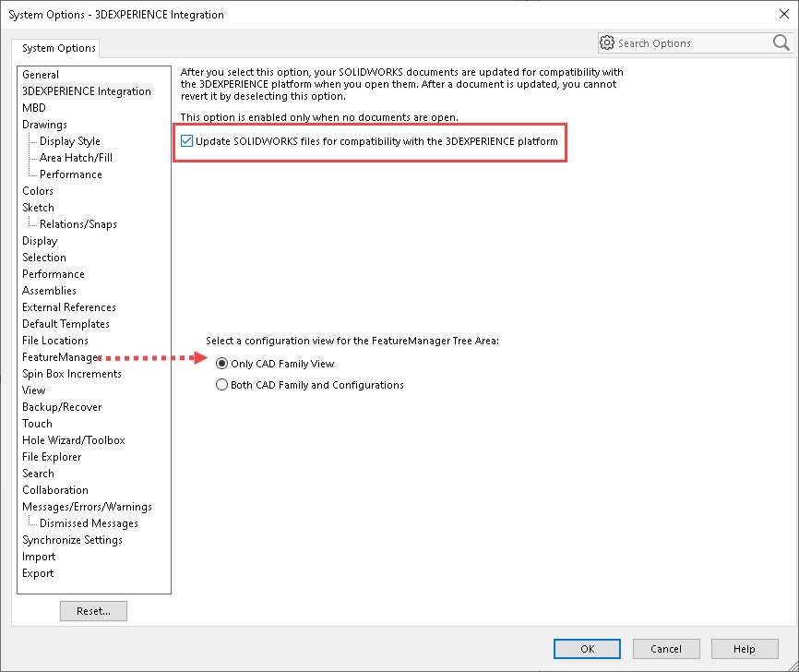Close the System Options dialog

[x=784, y=14]
